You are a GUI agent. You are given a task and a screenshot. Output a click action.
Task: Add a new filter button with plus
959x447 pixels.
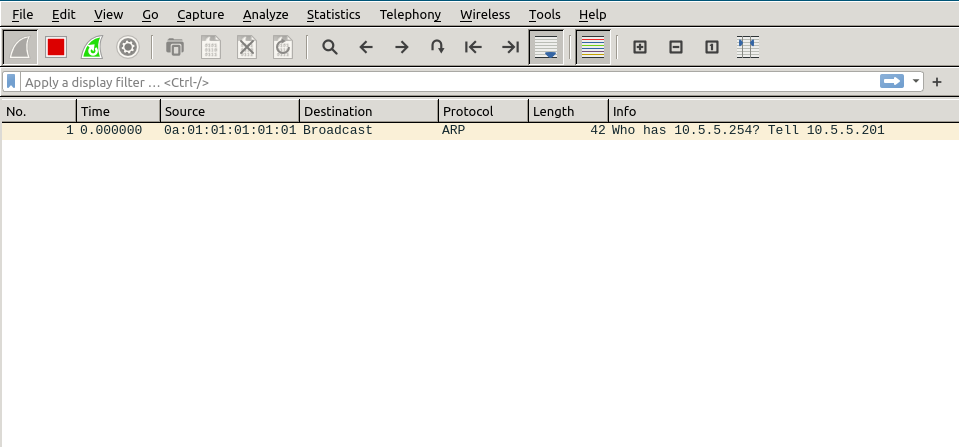click(937, 81)
